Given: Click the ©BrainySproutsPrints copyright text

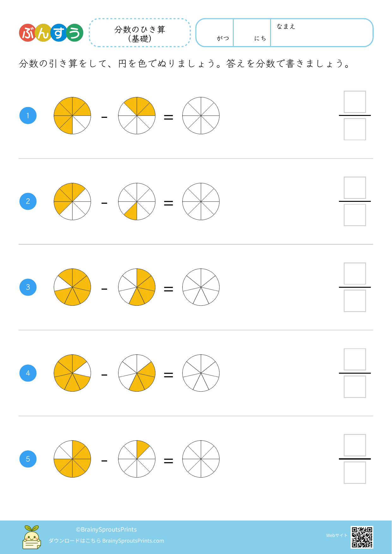Looking at the screenshot, I should click(106, 529).
